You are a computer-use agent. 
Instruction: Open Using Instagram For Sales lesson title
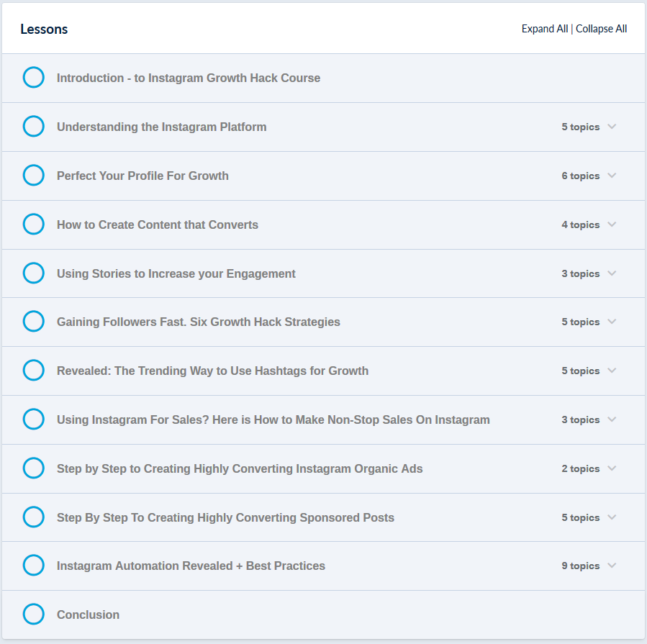pos(273,419)
